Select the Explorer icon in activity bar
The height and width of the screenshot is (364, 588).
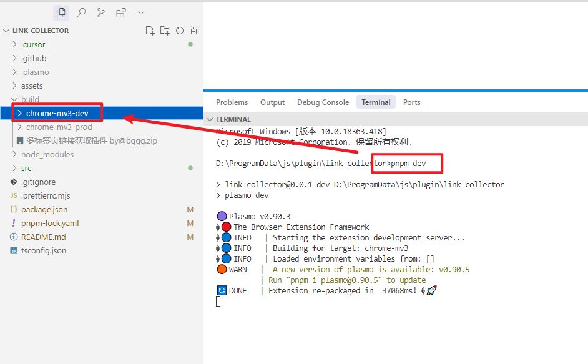coord(61,12)
